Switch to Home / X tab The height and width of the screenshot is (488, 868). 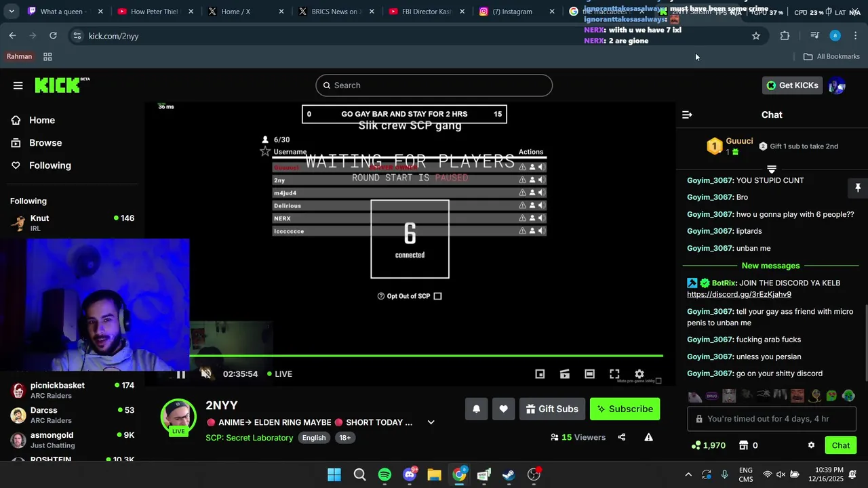coord(245,12)
